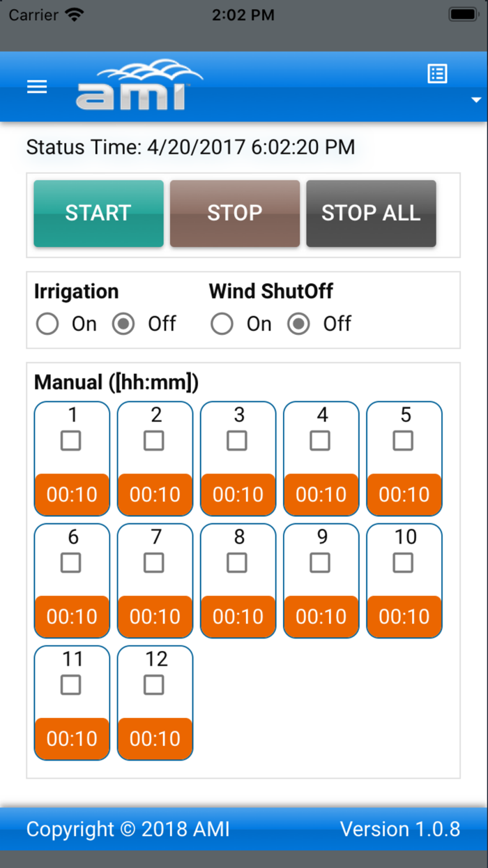The height and width of the screenshot is (868, 488).
Task: Edit zone 3 duration 00:10
Action: pos(238,494)
